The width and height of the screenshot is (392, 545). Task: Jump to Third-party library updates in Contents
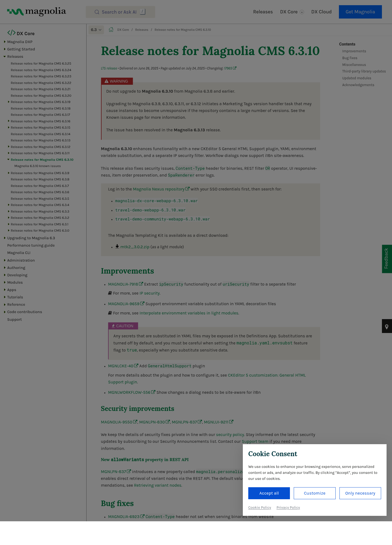coord(364,71)
